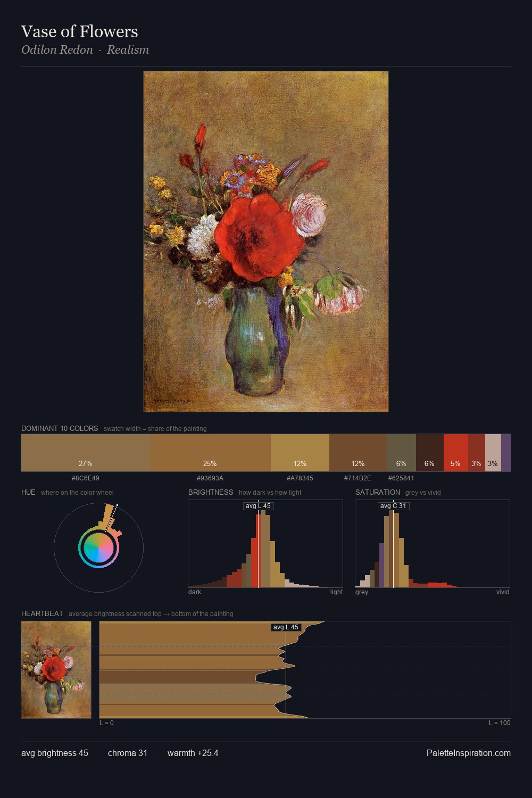
Task: Click the 'light' brightness axis label
Action: pyautogui.click(x=336, y=592)
